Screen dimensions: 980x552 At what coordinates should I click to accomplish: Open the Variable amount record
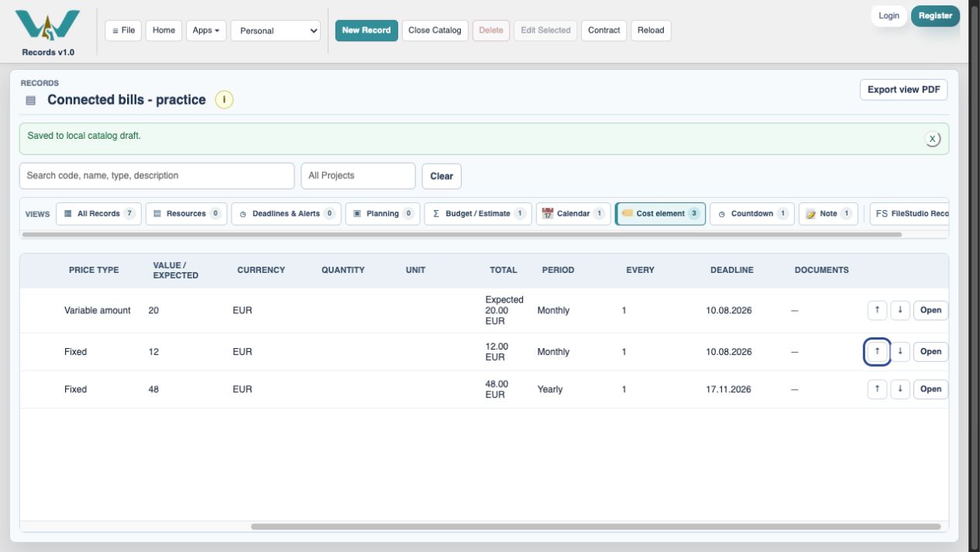tap(930, 310)
